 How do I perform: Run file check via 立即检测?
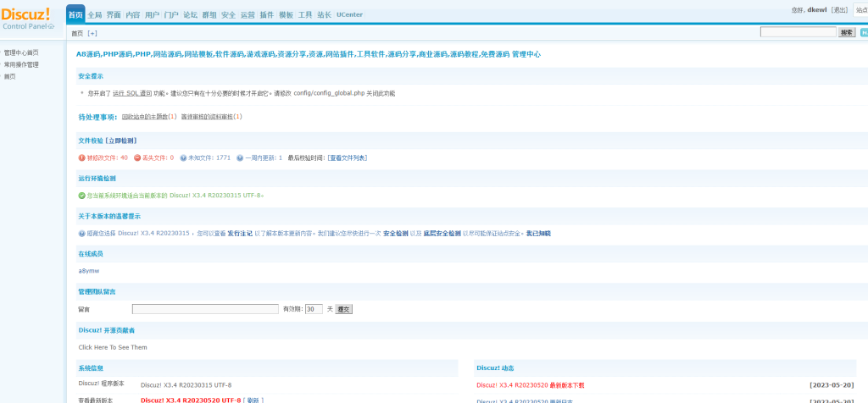(x=120, y=141)
